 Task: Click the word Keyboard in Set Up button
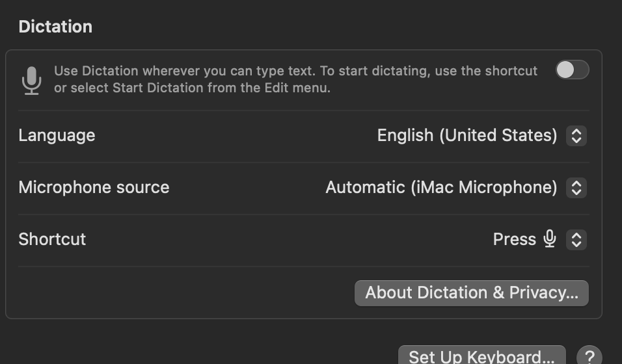click(x=514, y=356)
